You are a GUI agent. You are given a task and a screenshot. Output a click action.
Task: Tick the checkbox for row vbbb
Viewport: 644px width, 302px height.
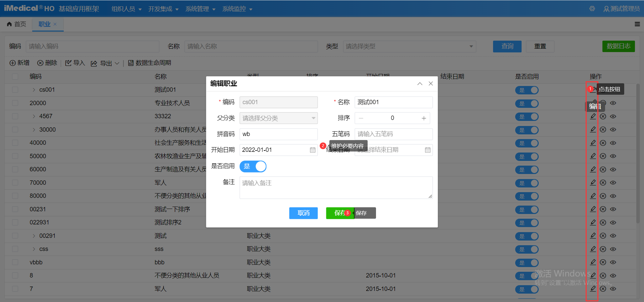coord(15,262)
